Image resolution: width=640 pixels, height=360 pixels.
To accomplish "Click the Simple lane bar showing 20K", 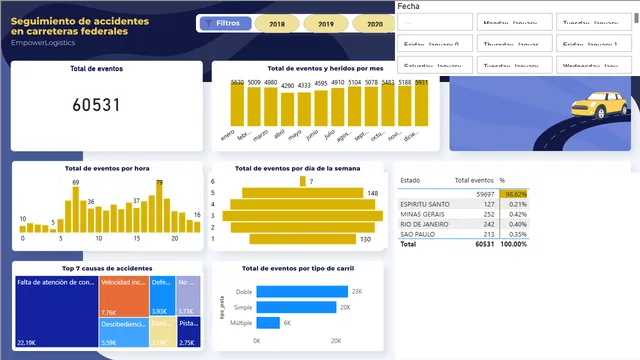I will tap(296, 307).
